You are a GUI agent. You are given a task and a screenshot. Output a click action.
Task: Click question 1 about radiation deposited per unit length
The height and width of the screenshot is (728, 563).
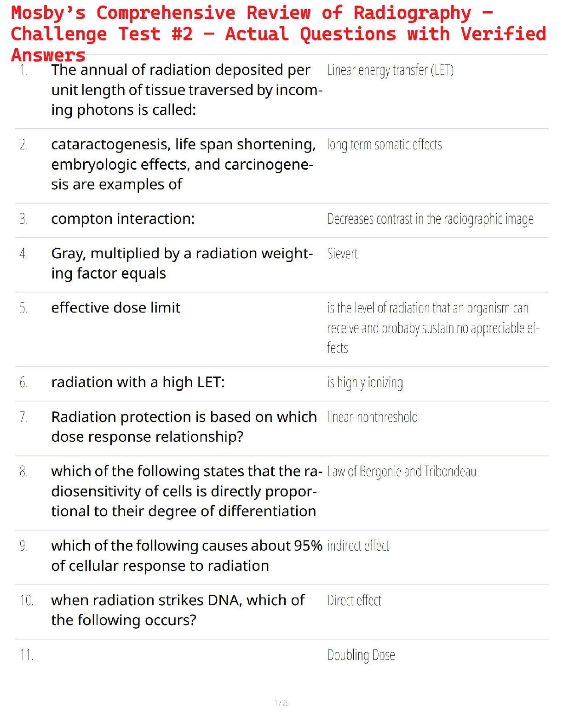(186, 90)
